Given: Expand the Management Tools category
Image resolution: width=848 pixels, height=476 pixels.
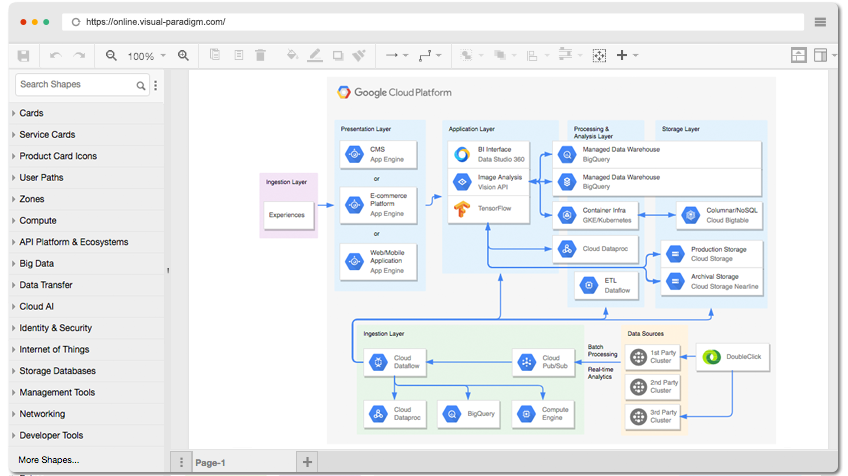Looking at the screenshot, I should tap(87, 392).
